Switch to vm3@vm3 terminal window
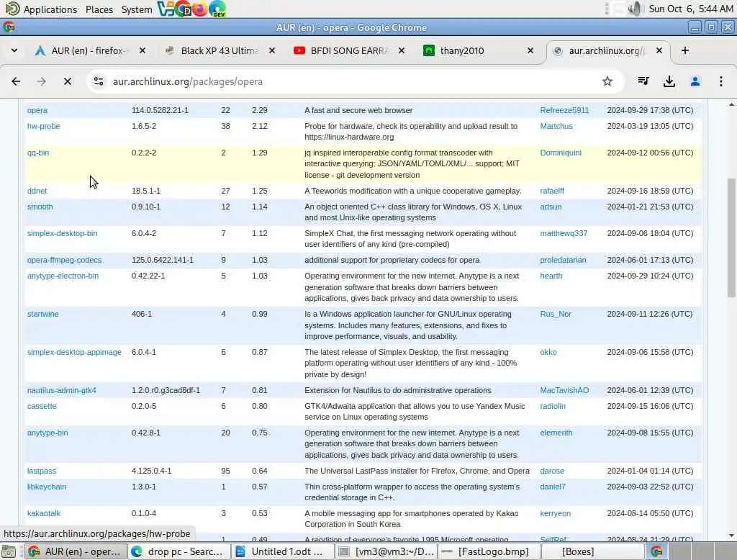 point(386,551)
